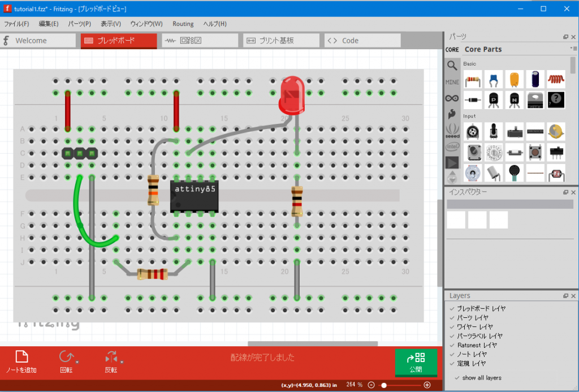This screenshot has width=579, height=392.
Task: Pick the photocell LDR part
Action: pyautogui.click(x=556, y=173)
